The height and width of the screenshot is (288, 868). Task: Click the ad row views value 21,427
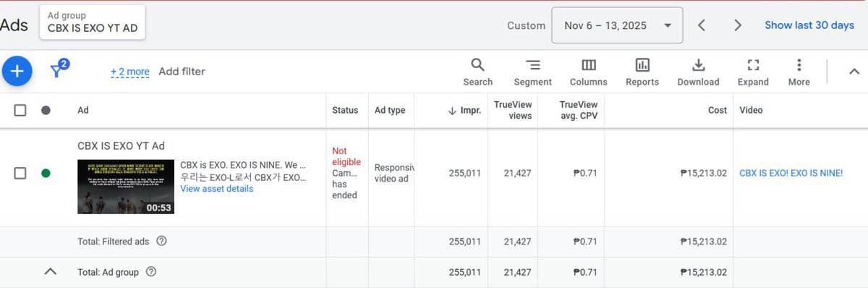point(518,173)
